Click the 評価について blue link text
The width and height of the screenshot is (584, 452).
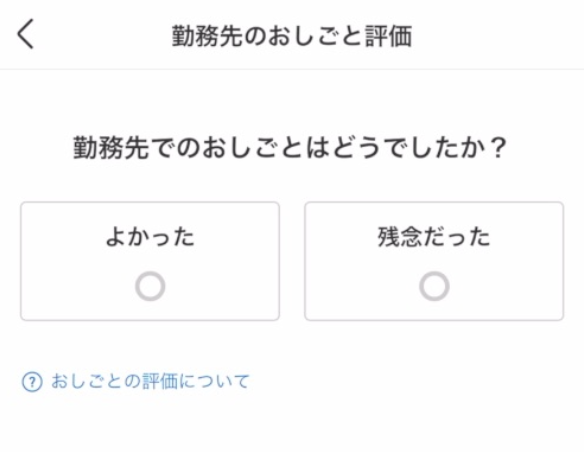196,382
